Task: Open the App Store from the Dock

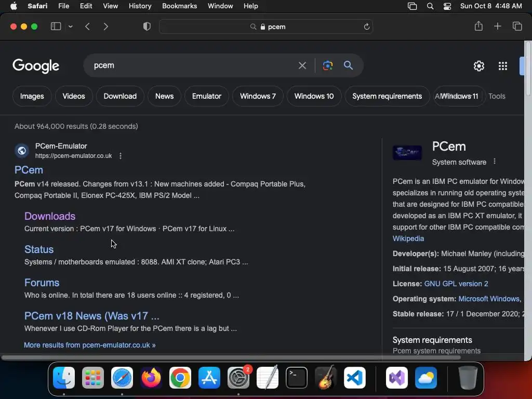Action: 209,378
